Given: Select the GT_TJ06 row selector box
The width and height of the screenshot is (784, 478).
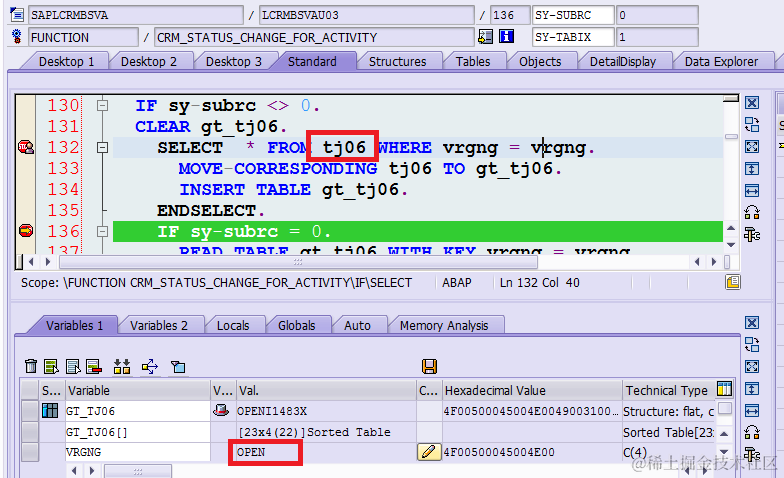Looking at the screenshot, I should pos(30,410).
